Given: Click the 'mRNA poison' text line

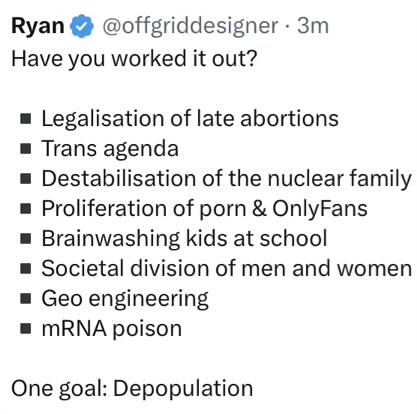Looking at the screenshot, I should pos(112,329).
